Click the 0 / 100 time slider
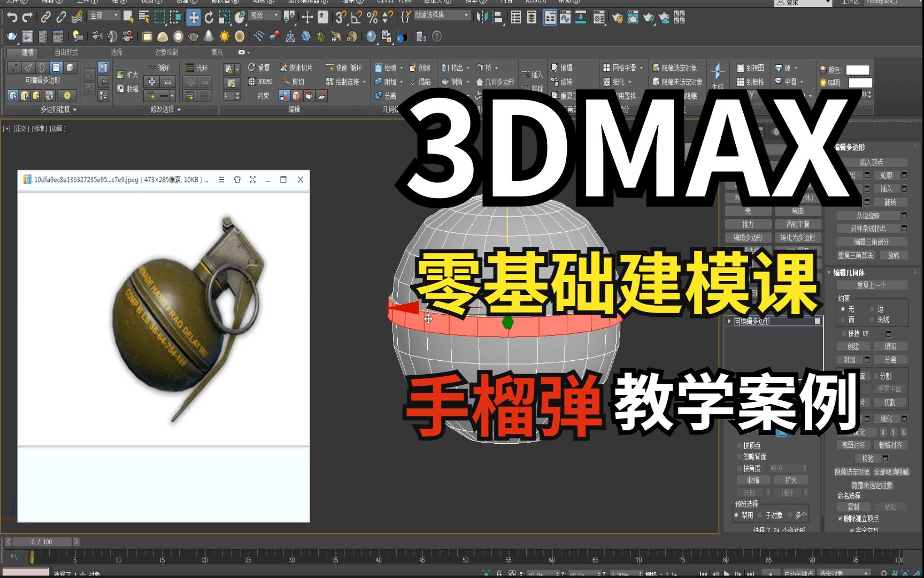The height and width of the screenshot is (578, 924). click(41, 542)
